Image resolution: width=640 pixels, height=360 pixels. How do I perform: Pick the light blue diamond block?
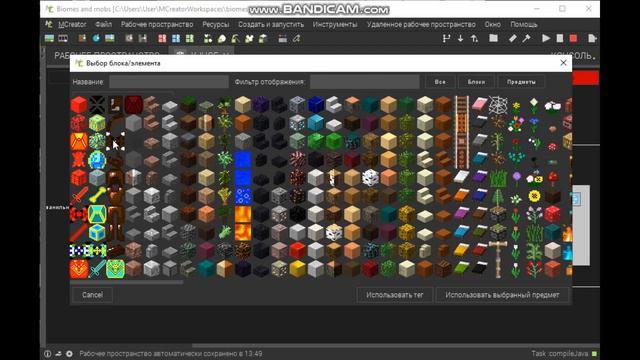[316, 122]
